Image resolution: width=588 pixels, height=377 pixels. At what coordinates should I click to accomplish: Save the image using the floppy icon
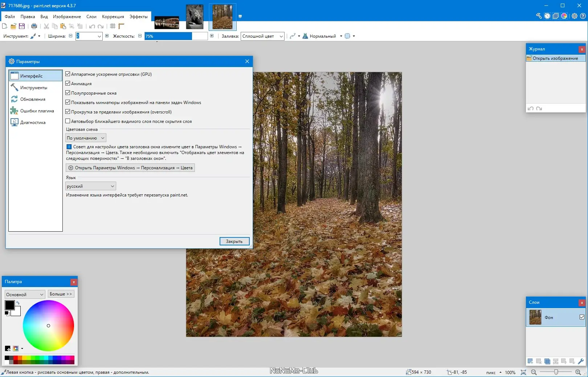pos(22,26)
